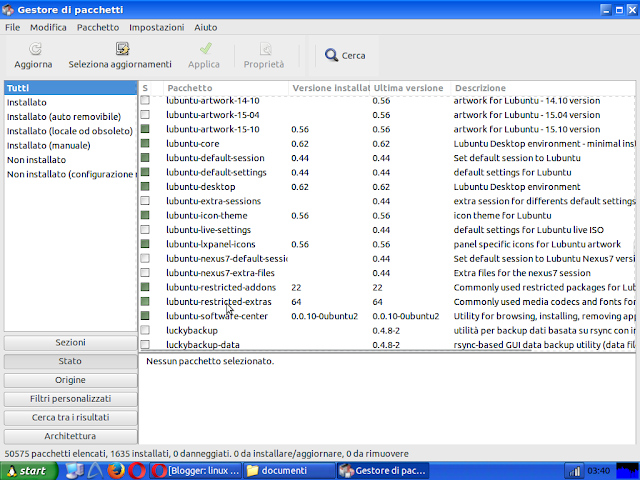Toggle status box for lubuntu-software-center
This screenshot has width=640, height=480.
pos(145,316)
